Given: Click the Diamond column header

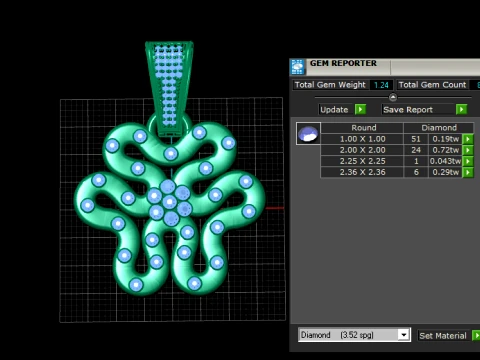Looking at the screenshot, I should click(439, 128).
